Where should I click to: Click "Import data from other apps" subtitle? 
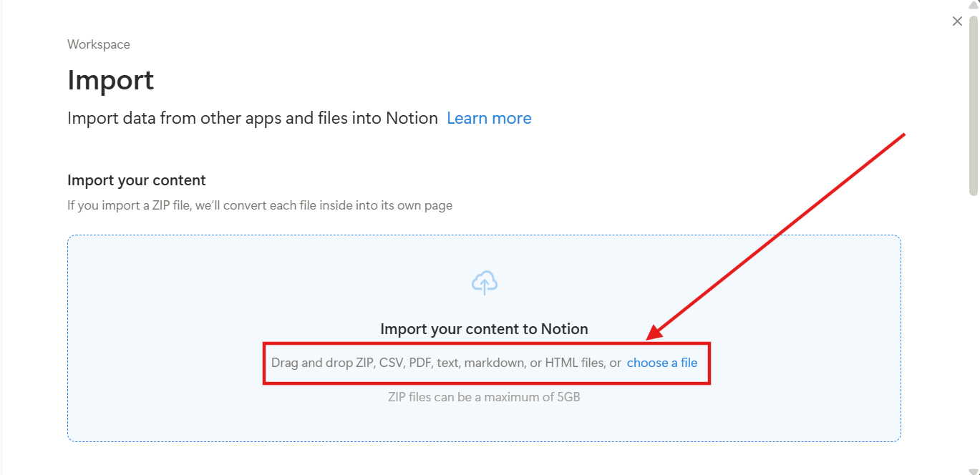[251, 117]
